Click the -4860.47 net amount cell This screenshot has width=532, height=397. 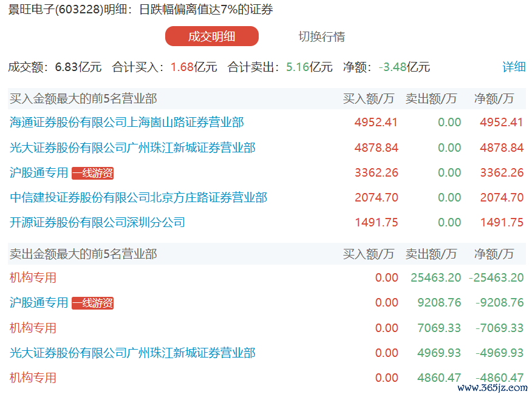500,378
